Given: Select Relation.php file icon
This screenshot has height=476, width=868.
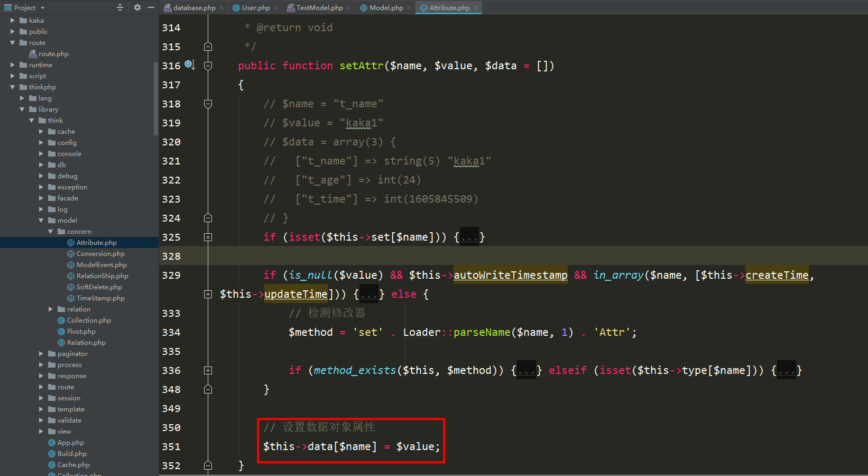Looking at the screenshot, I should (x=61, y=342).
